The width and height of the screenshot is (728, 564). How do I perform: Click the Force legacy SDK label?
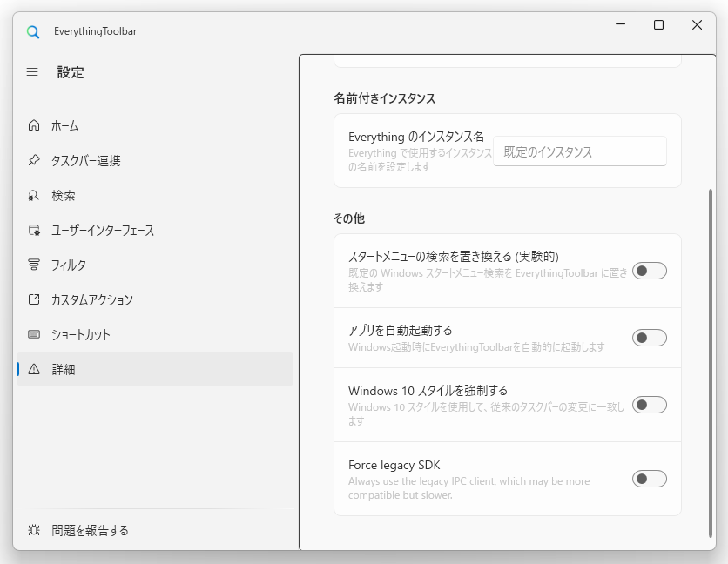(x=394, y=465)
